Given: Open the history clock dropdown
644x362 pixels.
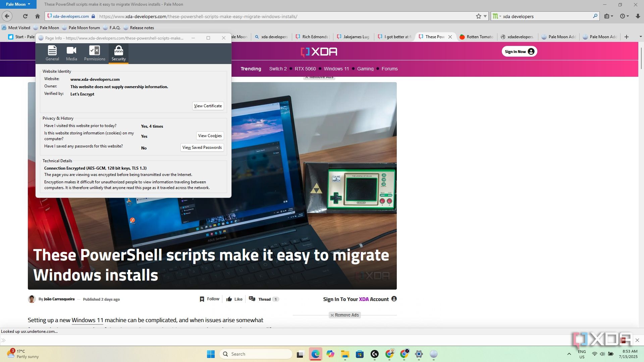Looking at the screenshot, I should [x=625, y=16].
